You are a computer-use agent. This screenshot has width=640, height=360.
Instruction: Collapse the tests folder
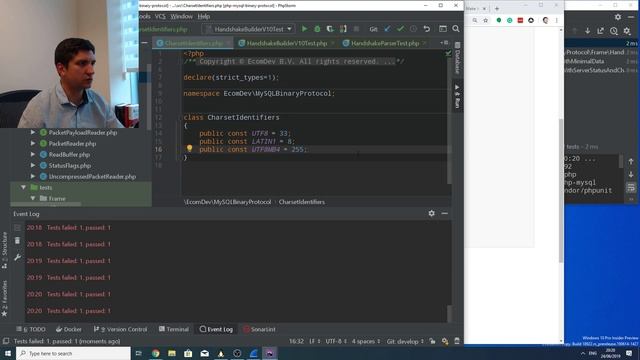pos(23,187)
